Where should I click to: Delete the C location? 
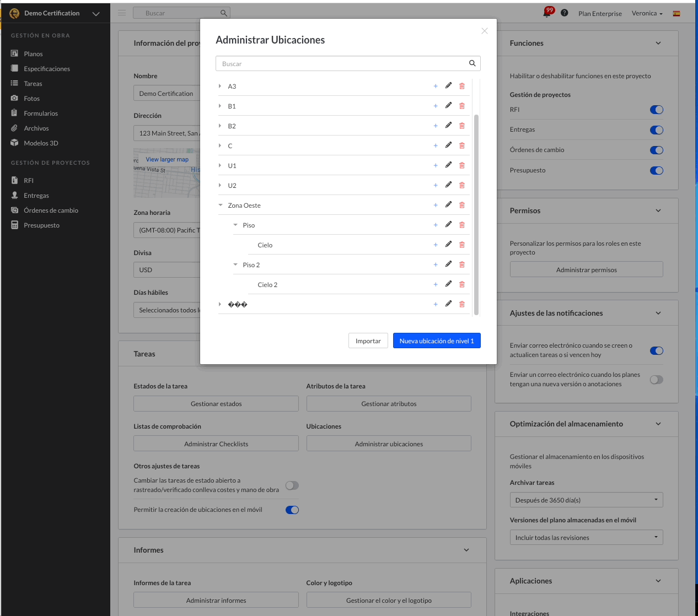(x=462, y=145)
